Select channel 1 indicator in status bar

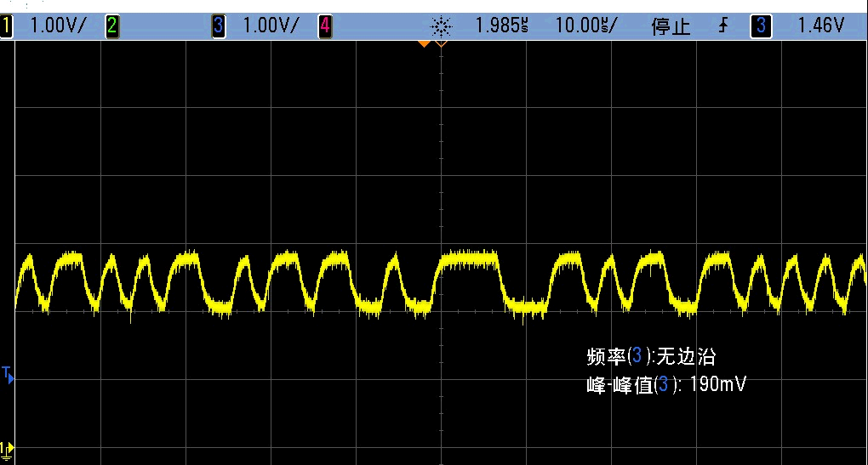tap(6, 26)
